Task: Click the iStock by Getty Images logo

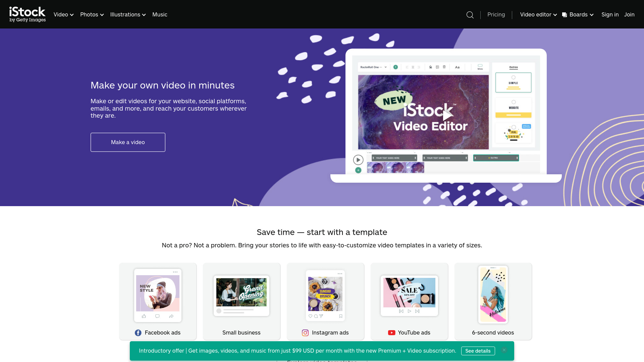Action: coord(28,14)
